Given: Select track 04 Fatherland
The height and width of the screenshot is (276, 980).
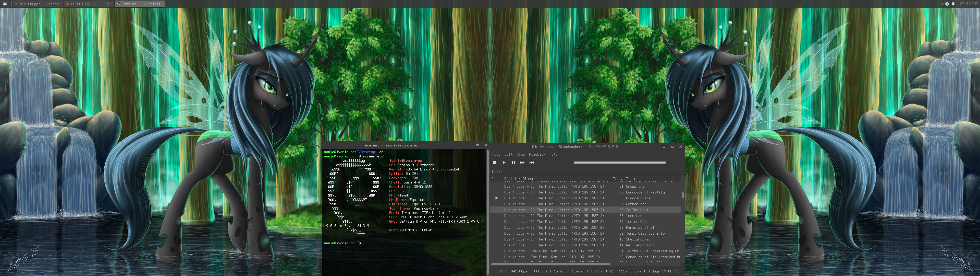Looking at the screenshot, I should [585, 204].
